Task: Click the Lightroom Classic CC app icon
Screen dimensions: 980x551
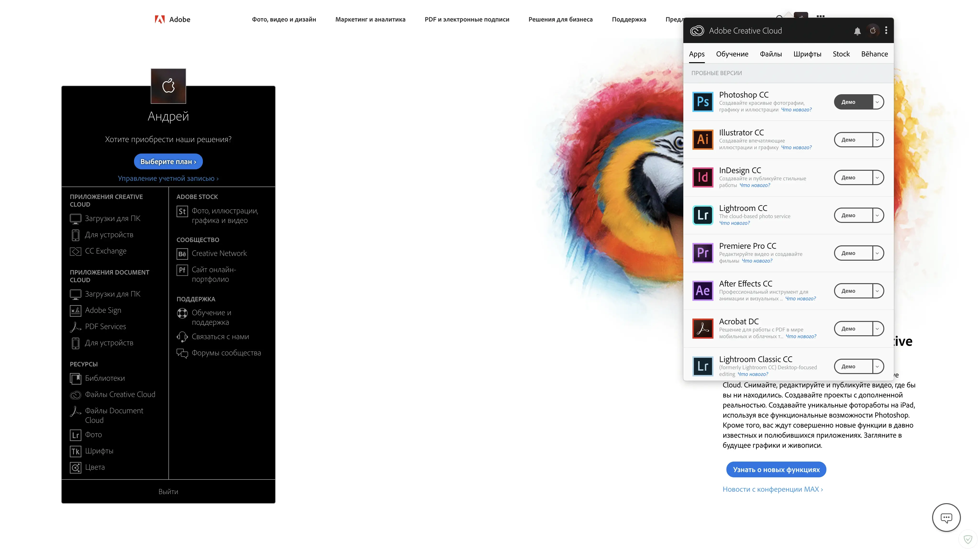Action: click(703, 366)
